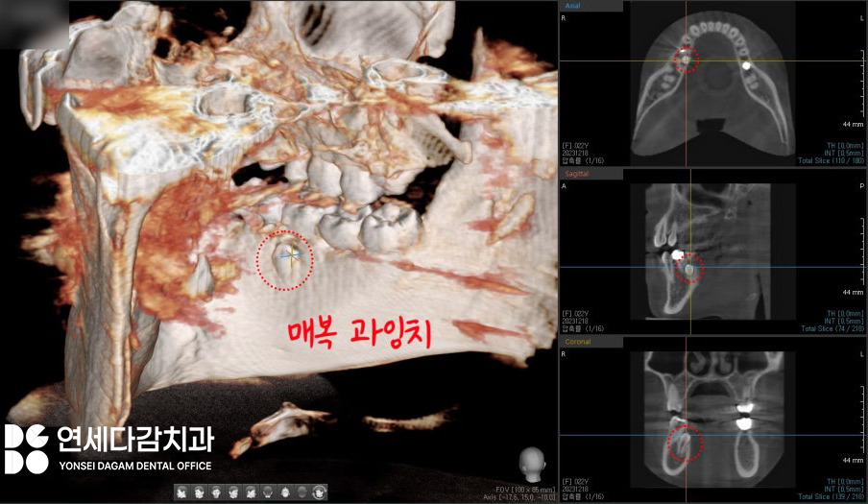Image resolution: width=868 pixels, height=504 pixels.
Task: Click the Coronal Total Slice (139 / 218) text
Action: [x=831, y=496]
